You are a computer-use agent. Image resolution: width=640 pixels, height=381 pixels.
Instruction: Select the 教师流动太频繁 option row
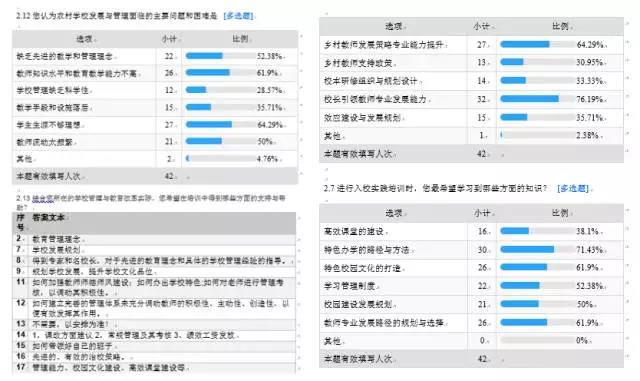tap(155, 141)
